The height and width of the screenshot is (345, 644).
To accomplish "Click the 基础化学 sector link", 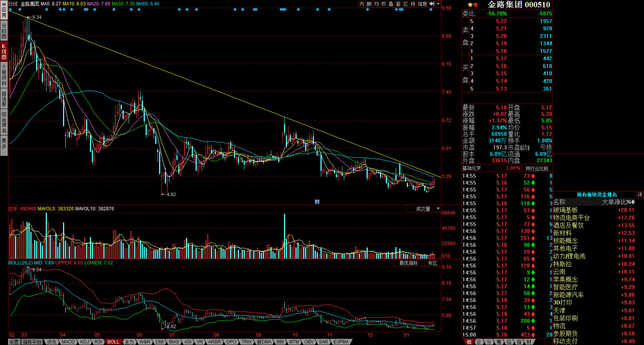I will coord(471,168).
